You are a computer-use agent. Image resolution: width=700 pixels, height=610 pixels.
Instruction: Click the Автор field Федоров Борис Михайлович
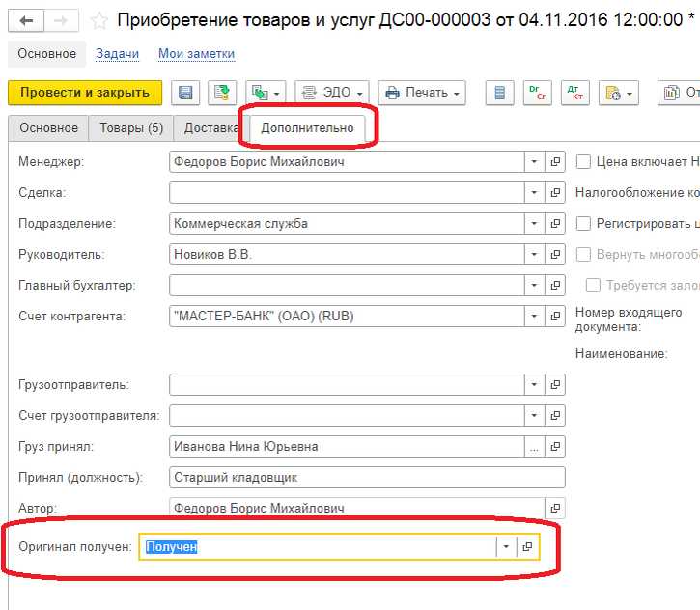point(356,508)
